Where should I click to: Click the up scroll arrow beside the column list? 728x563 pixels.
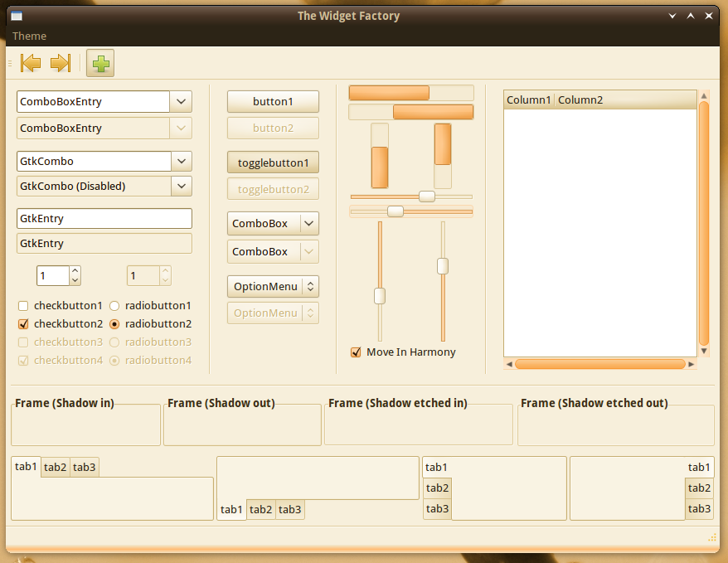704,96
